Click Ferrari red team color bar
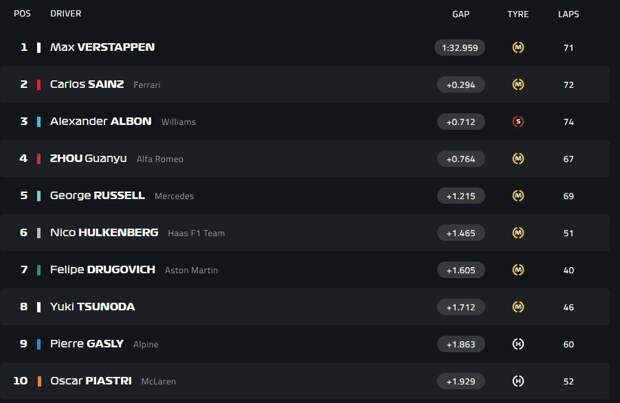 tap(39, 85)
